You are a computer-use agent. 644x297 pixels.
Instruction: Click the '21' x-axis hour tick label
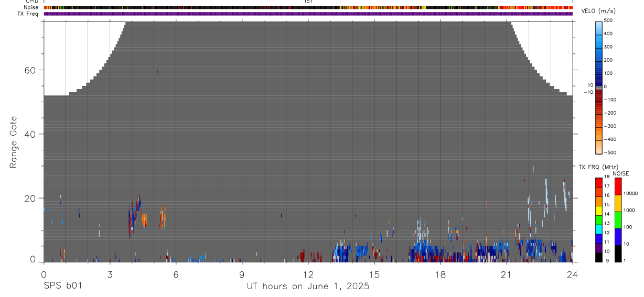[x=506, y=274]
